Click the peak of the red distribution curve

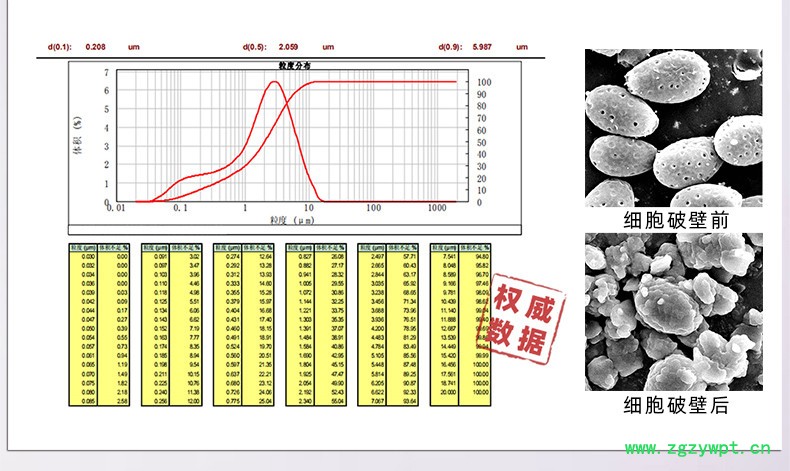(x=274, y=83)
